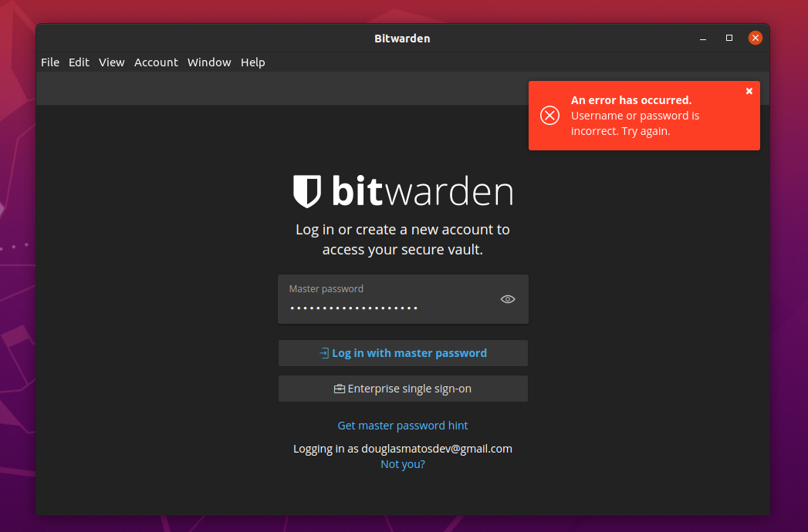
Task: Select the login arrow icon beside master password
Action: point(325,353)
